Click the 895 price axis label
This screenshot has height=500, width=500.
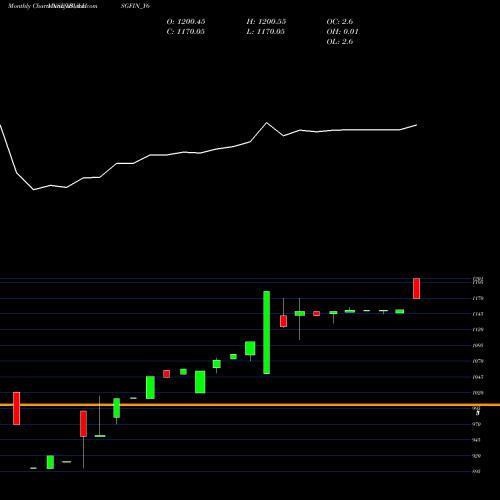click(477, 471)
